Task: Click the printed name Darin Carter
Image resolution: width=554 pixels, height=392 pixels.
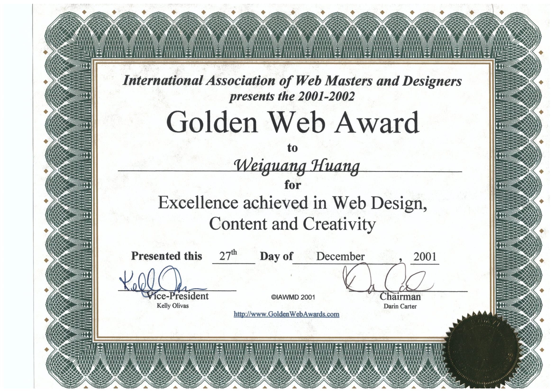Action: [x=400, y=306]
